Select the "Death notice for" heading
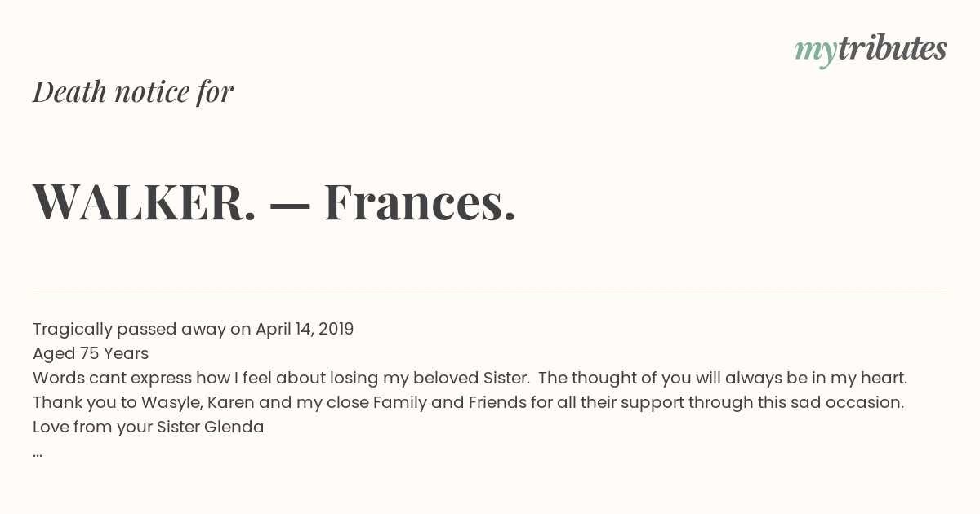 [x=133, y=92]
